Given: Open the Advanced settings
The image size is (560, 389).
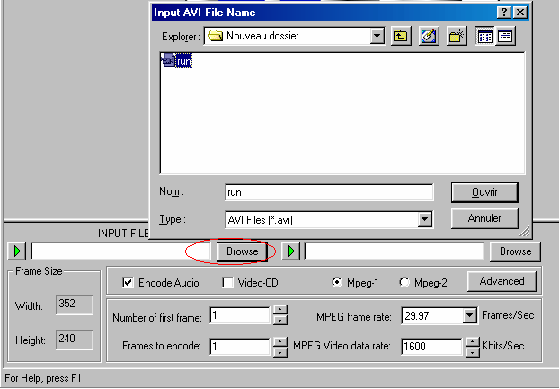Looking at the screenshot, I should [502, 281].
